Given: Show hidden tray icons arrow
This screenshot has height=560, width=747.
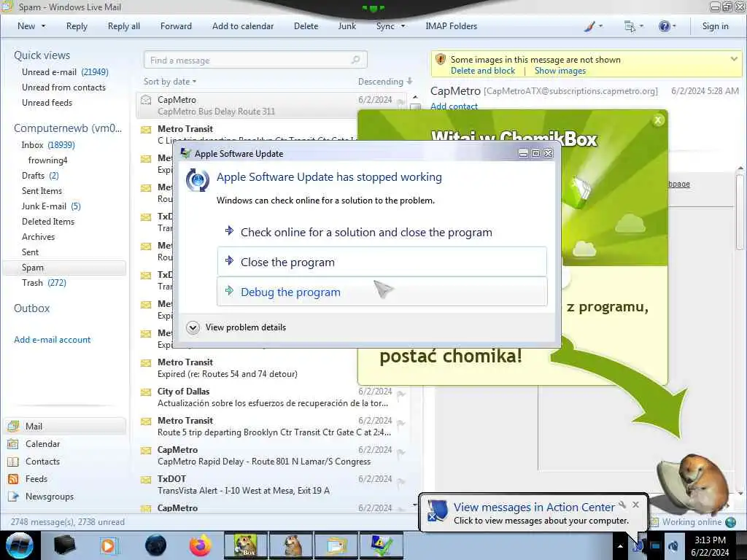Looking at the screenshot, I should (x=620, y=546).
